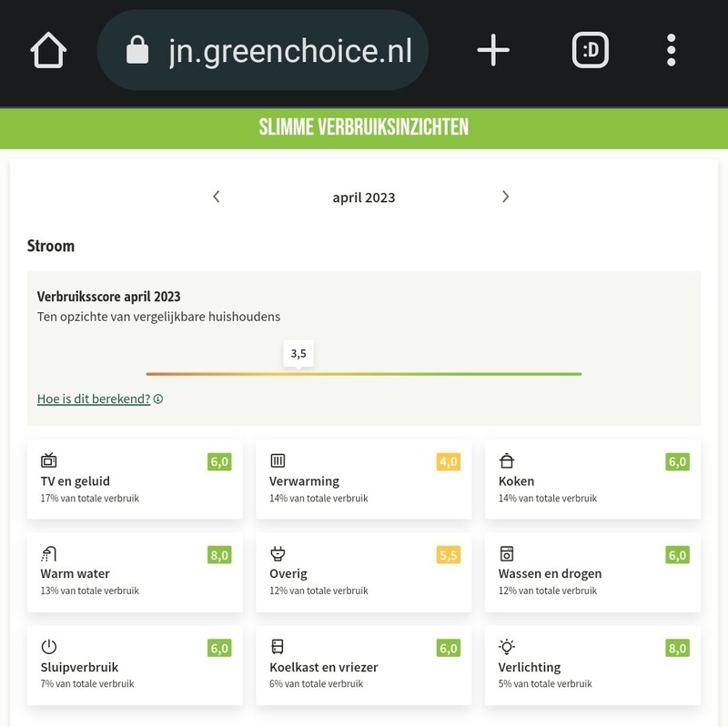
Task: Click the lock icon in address bar
Action: pos(137,50)
